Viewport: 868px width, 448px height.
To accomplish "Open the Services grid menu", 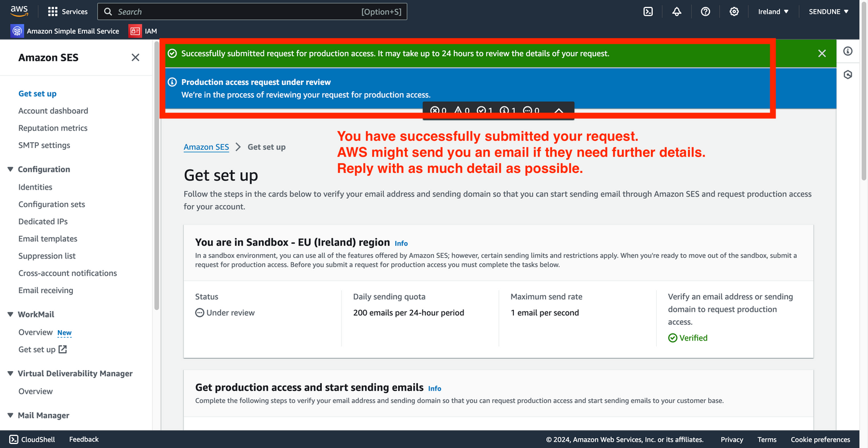I will coord(68,12).
